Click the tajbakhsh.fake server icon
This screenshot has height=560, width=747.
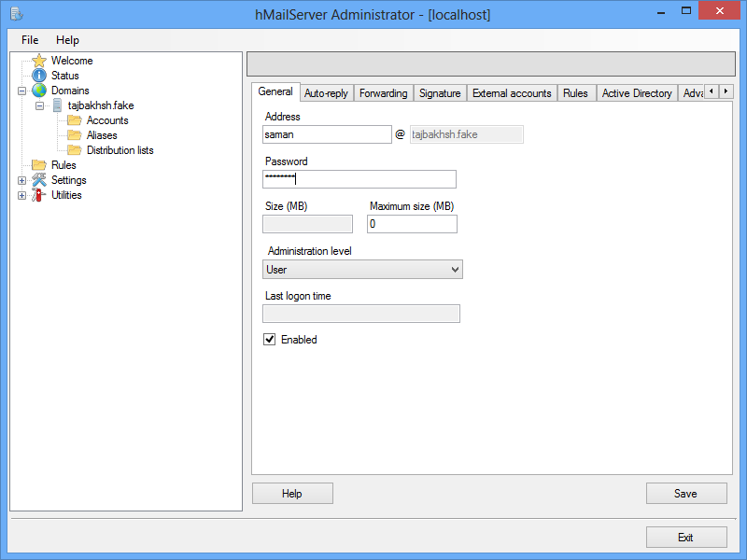pyautogui.click(x=57, y=105)
